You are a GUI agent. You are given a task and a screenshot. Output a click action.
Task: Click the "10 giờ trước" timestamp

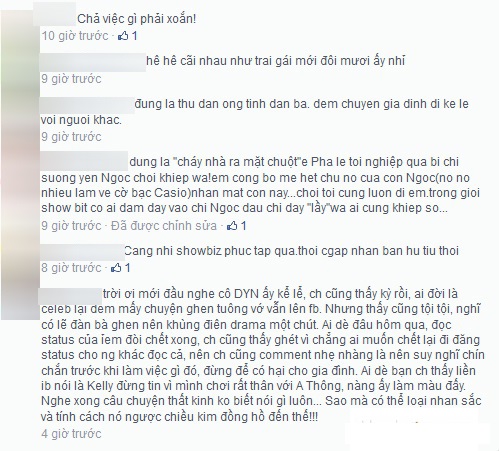click(x=75, y=36)
